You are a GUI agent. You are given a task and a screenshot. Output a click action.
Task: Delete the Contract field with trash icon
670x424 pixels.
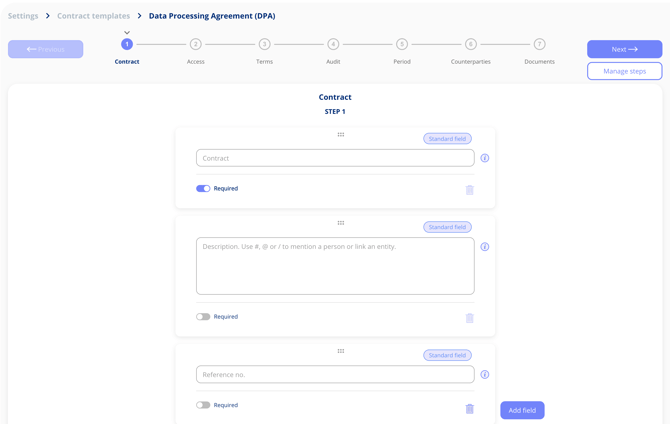(470, 190)
